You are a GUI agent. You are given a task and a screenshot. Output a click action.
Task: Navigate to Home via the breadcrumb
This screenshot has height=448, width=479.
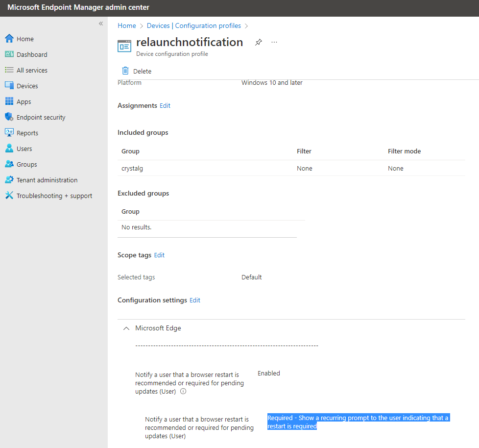(x=126, y=25)
